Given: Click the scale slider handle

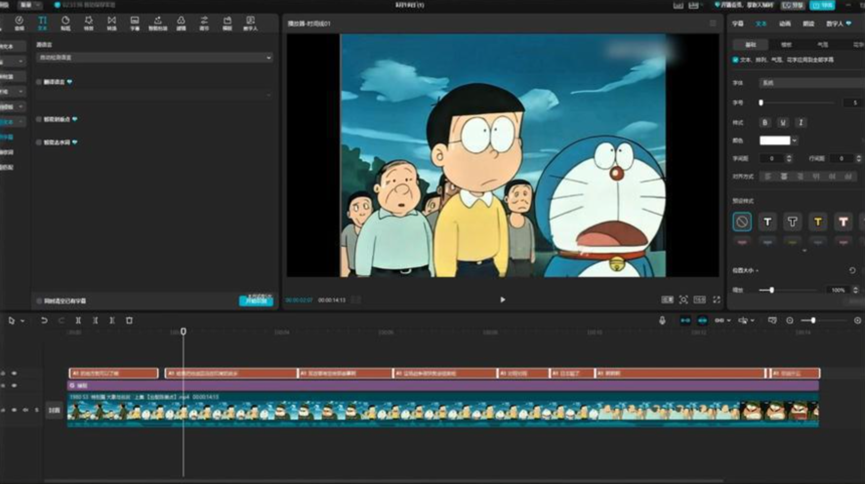Looking at the screenshot, I should [771, 290].
